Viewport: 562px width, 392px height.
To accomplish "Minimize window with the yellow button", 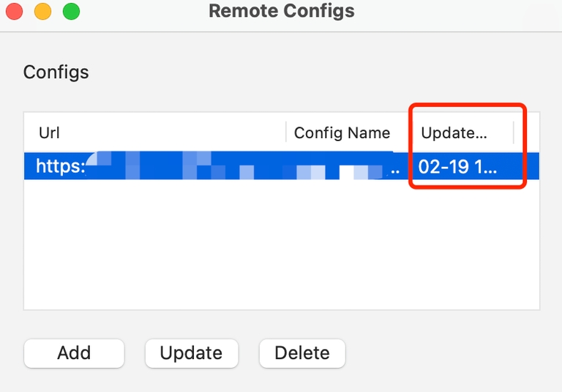I will (x=42, y=11).
